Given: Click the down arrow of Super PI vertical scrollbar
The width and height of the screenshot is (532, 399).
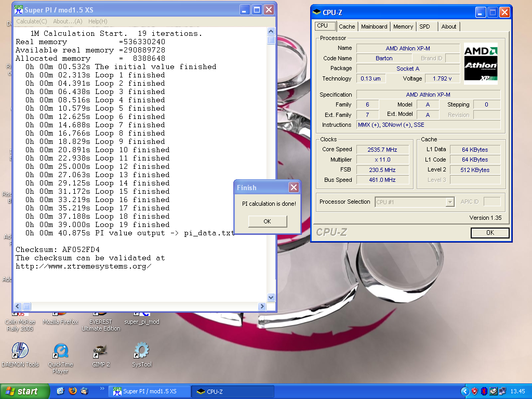Looking at the screenshot, I should 271,297.
